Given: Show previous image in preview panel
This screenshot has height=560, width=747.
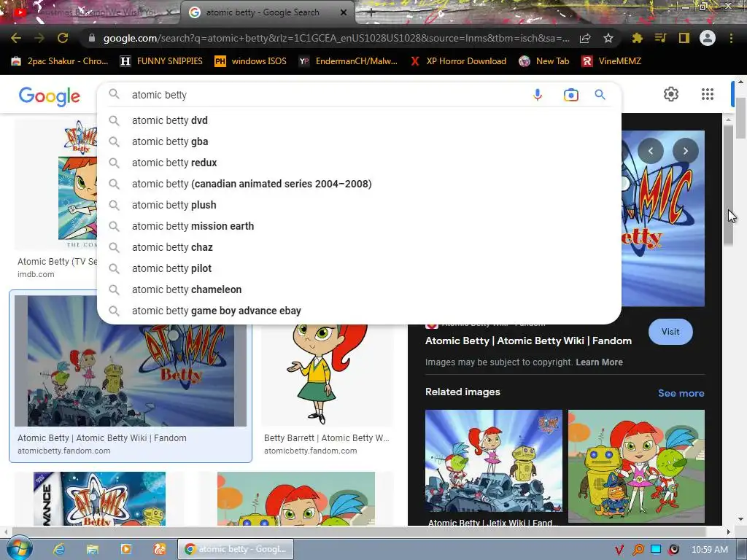Looking at the screenshot, I should click(650, 151).
